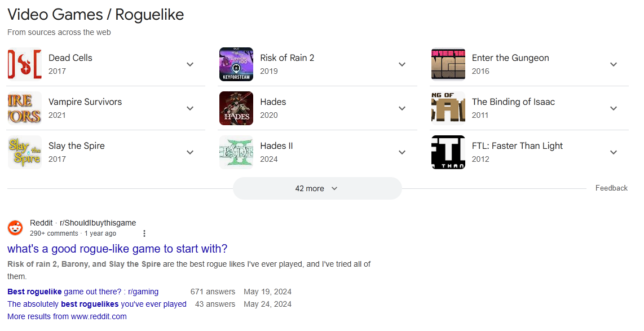
Task: Open "The absolutely best roguelikes you've ever played" link
Action: point(97,304)
